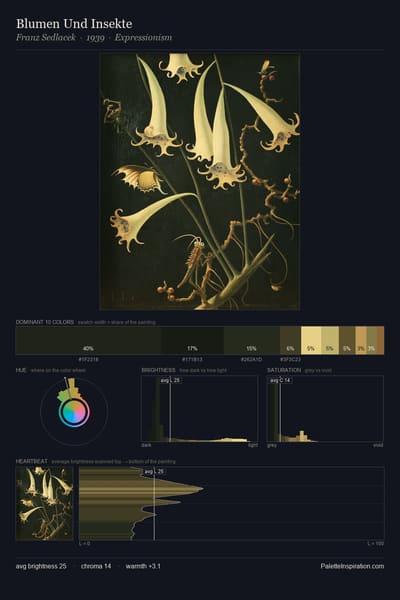Click the 'avg L 25' marker in Heartbeat chart
Viewport: 400px width, 600px height.
coord(154,471)
